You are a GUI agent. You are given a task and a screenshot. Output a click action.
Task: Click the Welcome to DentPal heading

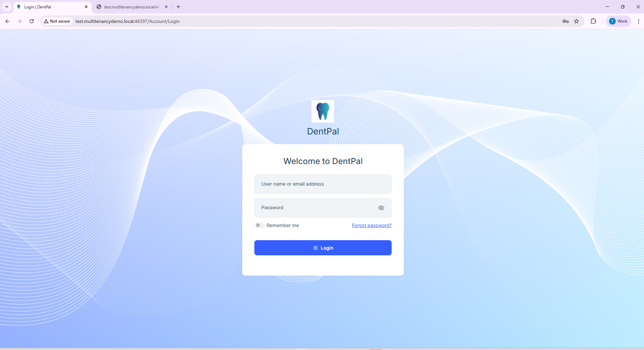point(323,161)
